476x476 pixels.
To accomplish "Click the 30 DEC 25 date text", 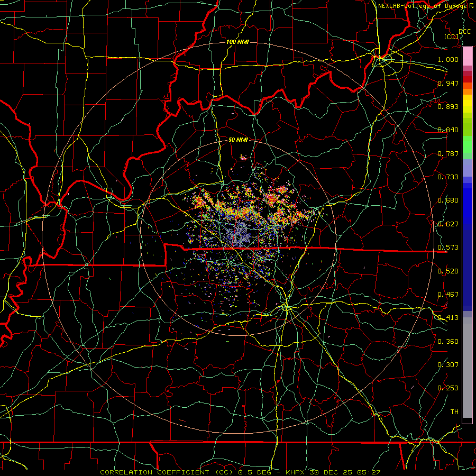I will (331, 472).
